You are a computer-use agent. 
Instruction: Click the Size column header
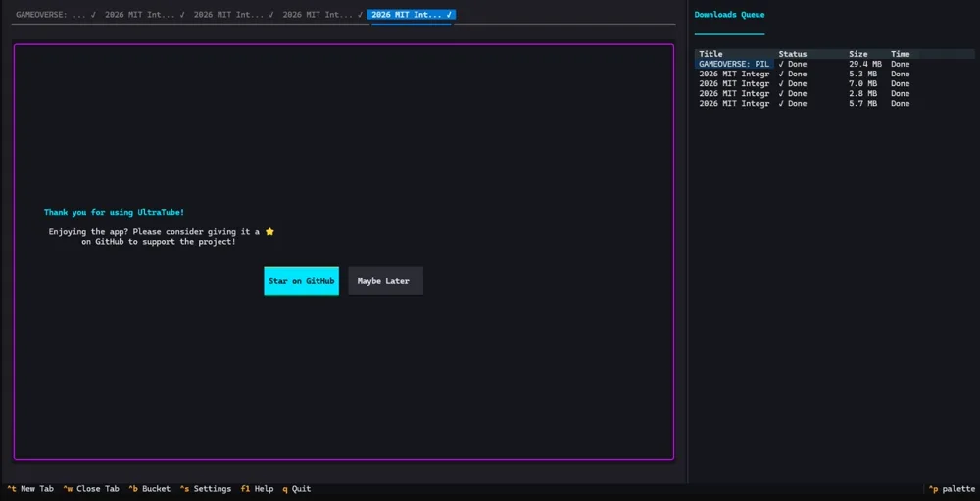[858, 54]
